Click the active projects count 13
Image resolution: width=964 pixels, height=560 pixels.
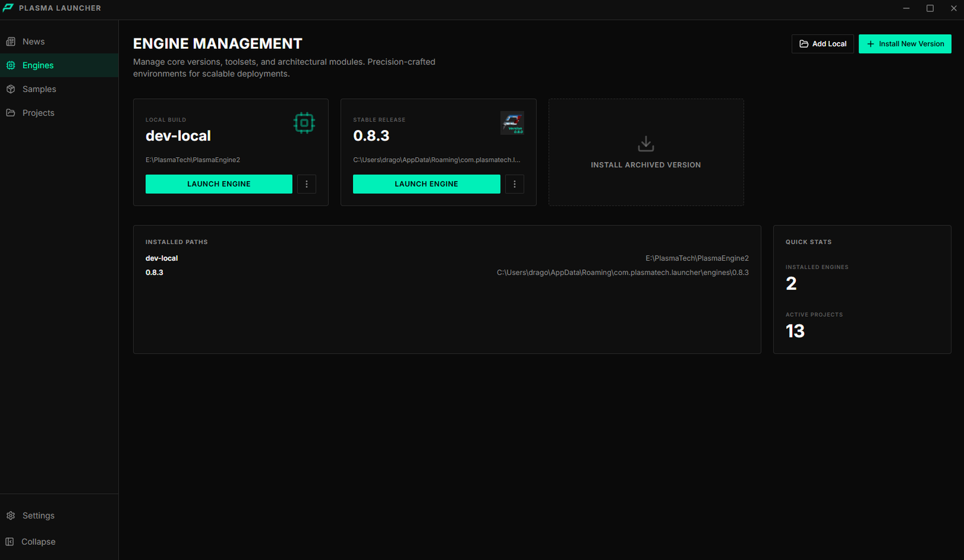(x=795, y=331)
